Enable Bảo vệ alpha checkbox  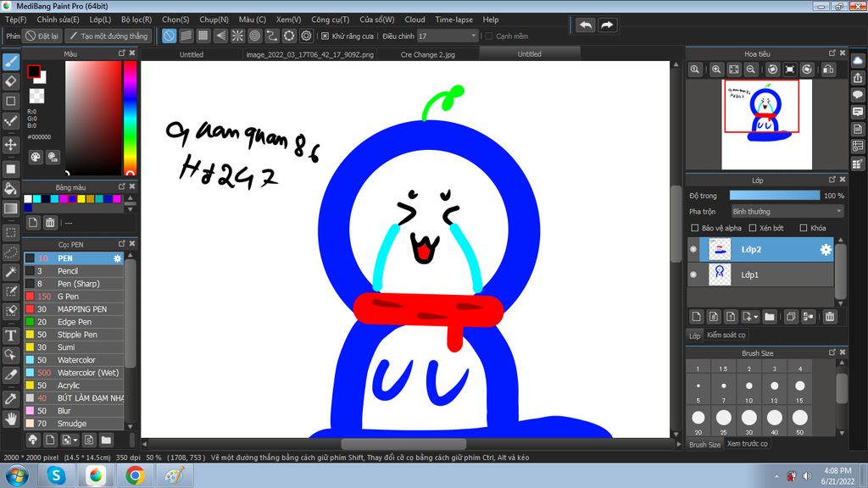tap(695, 228)
